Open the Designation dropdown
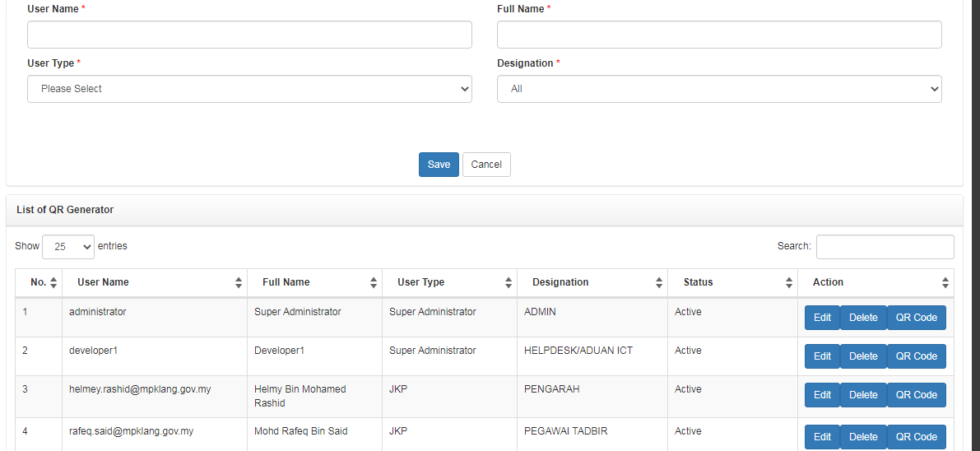 click(719, 89)
